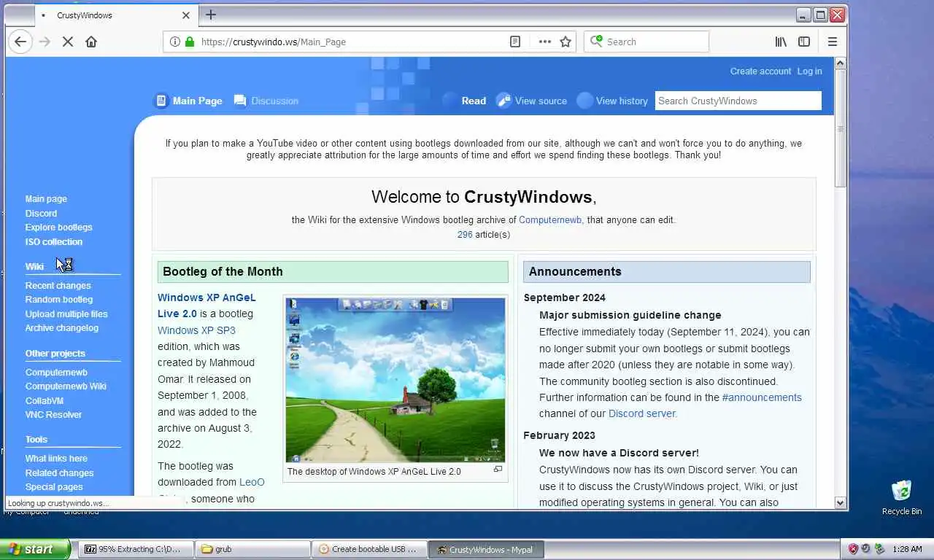The width and height of the screenshot is (934, 560).
Task: Click the Log in link
Action: tap(809, 71)
